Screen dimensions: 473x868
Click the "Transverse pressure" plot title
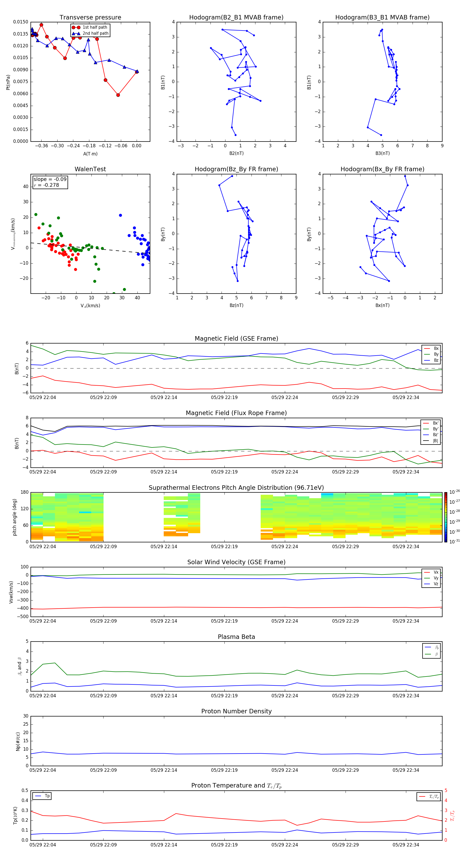[x=90, y=18]
